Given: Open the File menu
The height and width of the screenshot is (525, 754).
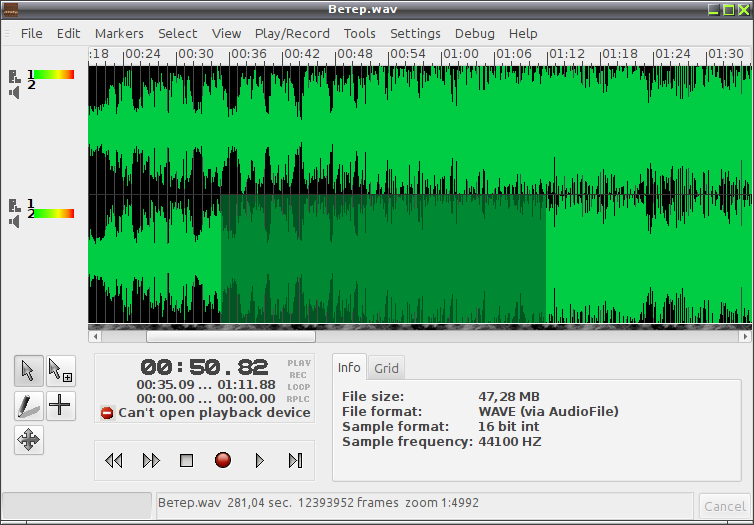Looking at the screenshot, I should point(31,34).
